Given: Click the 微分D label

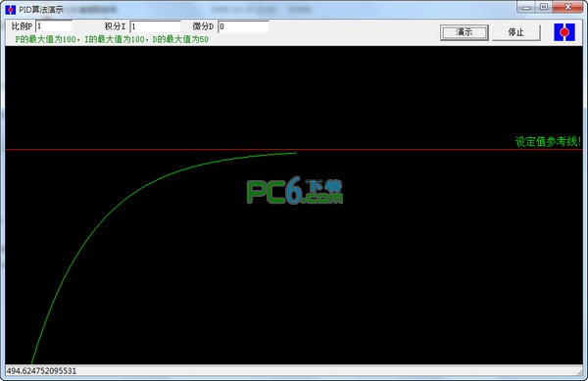Looking at the screenshot, I should point(203,26).
